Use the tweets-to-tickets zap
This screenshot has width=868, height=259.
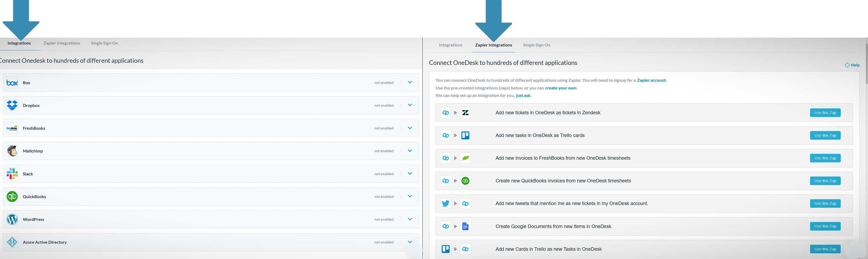click(x=825, y=203)
